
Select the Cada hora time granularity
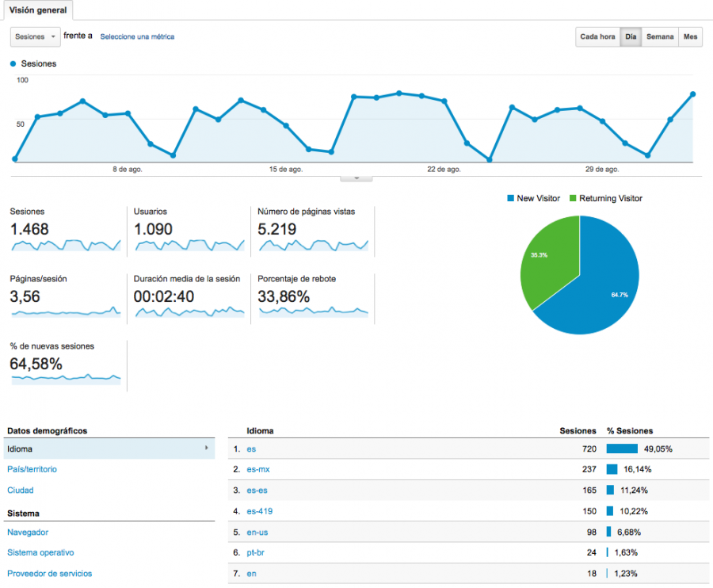coord(597,36)
